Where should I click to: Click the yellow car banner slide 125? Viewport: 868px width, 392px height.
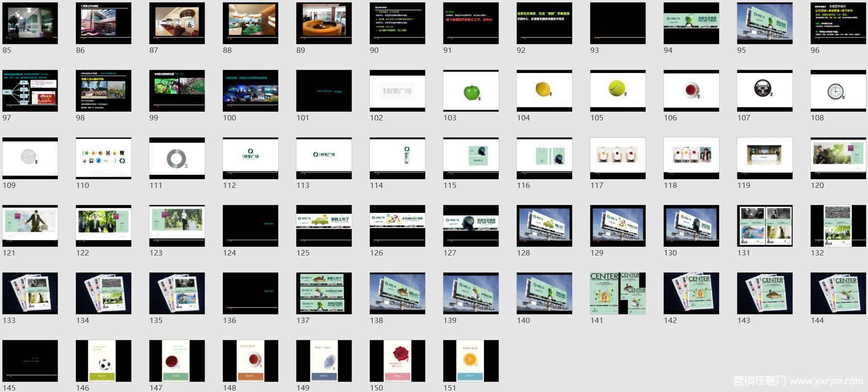pyautogui.click(x=324, y=226)
